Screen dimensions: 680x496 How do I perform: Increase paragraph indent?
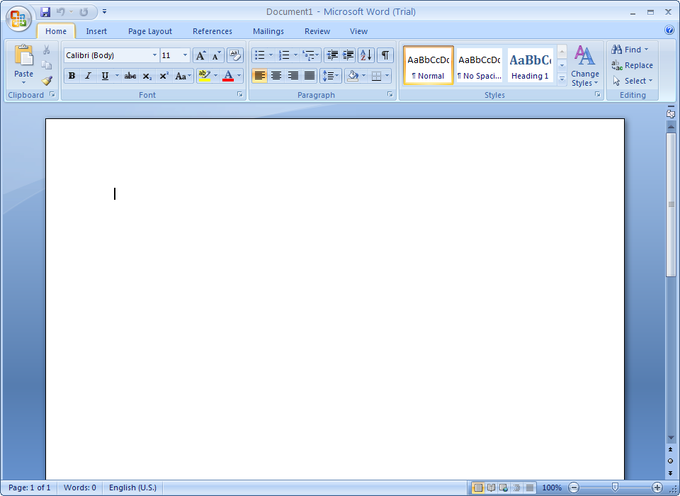[348, 55]
